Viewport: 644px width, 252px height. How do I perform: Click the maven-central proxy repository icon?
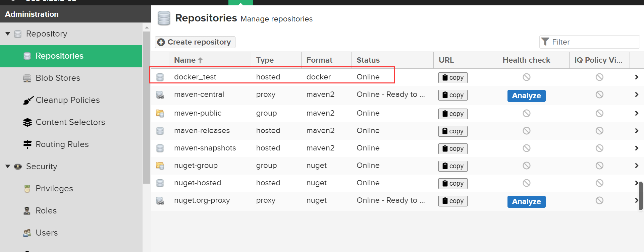(160, 95)
